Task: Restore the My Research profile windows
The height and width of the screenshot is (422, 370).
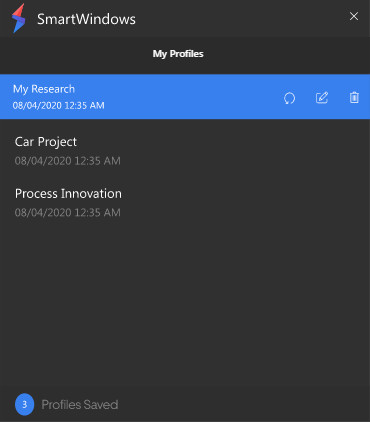Action: click(289, 98)
